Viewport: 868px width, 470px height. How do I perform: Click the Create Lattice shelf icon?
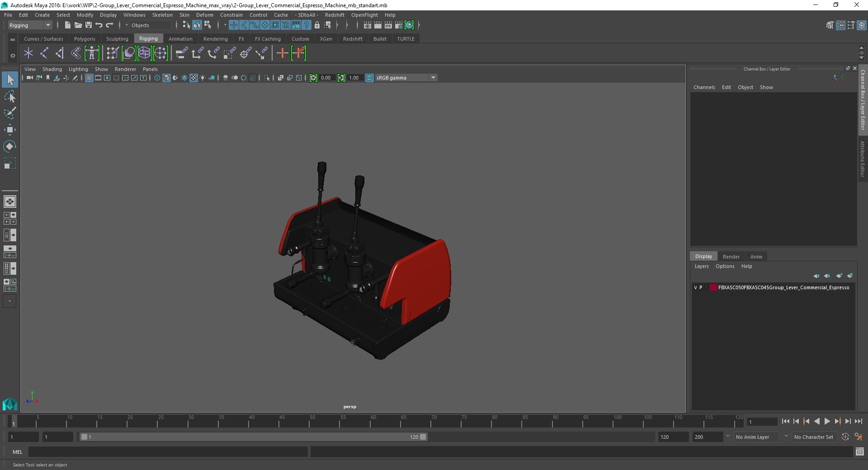(x=144, y=53)
